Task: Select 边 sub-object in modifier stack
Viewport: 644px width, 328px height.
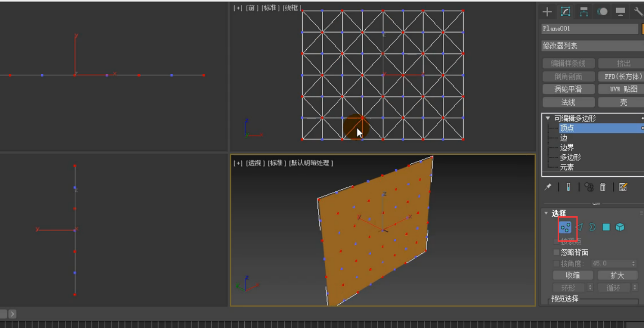Action: (564, 138)
